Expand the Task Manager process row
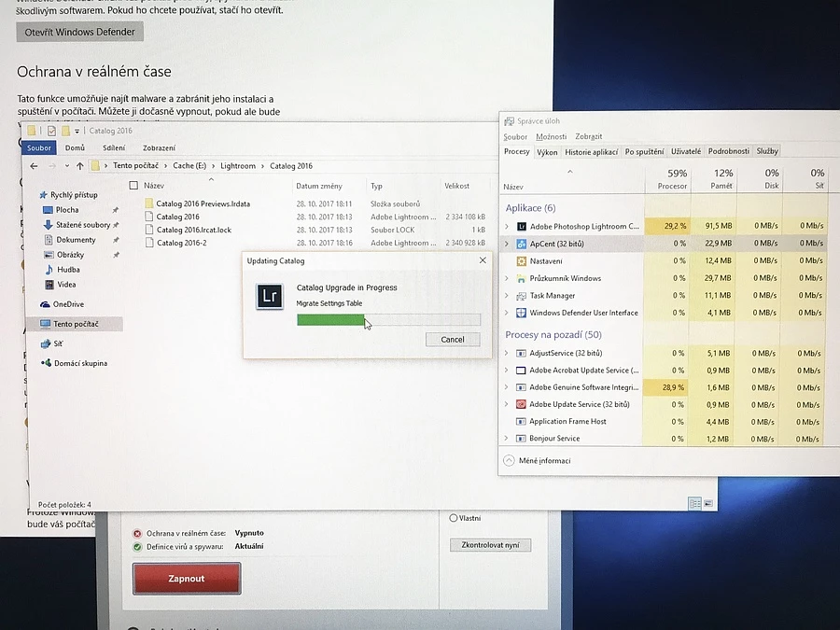Viewport: 840px width, 630px height. (x=507, y=296)
